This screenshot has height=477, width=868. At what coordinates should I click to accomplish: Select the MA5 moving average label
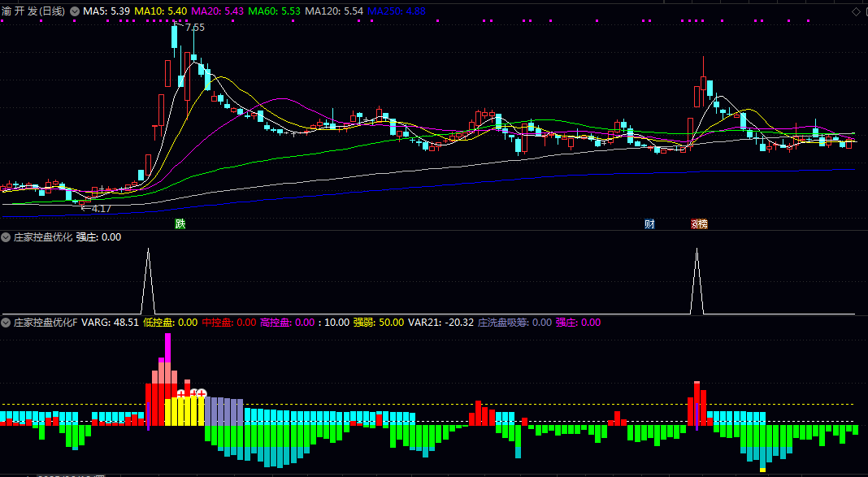coord(106,11)
